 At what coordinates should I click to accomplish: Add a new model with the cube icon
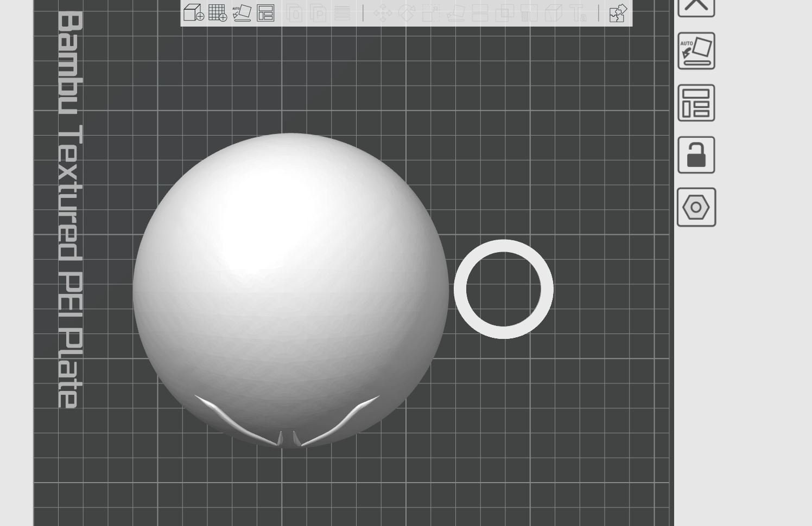(x=193, y=13)
